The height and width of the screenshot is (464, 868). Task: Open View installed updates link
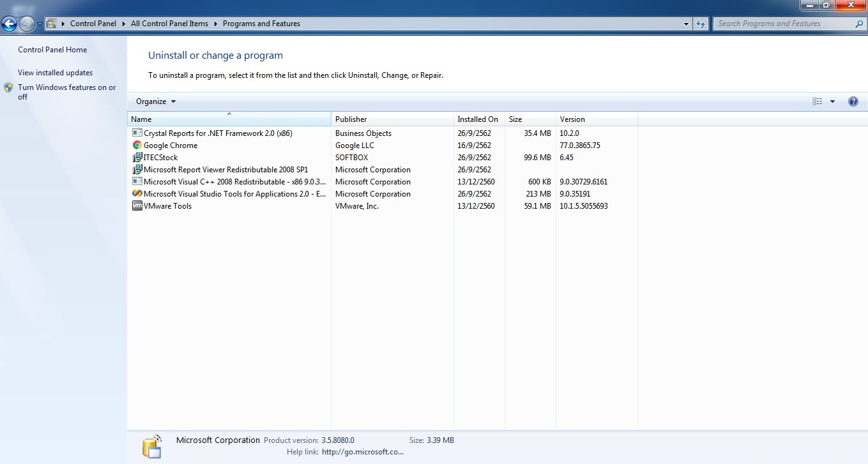coord(55,73)
